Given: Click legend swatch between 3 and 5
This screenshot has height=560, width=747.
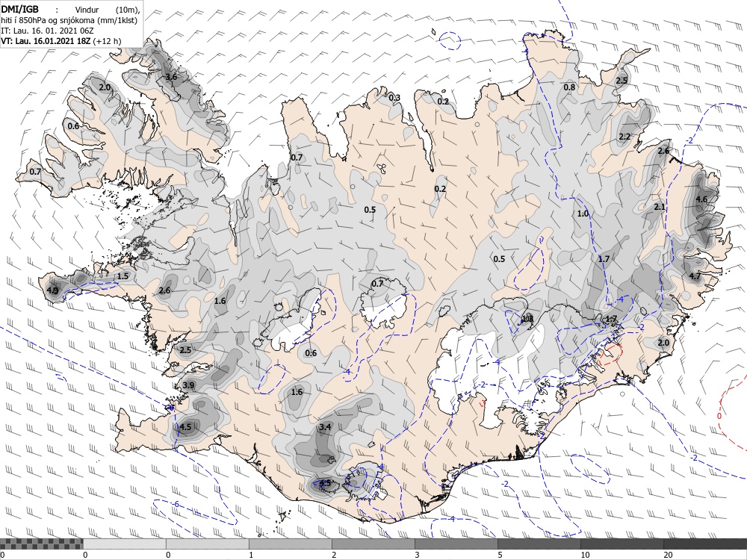Looking at the screenshot, I should 456,544.
